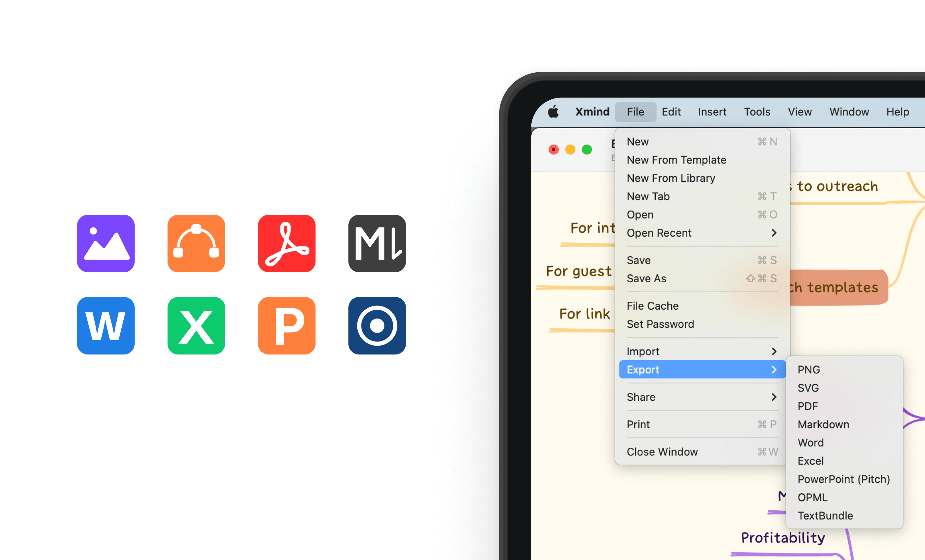Export as Markdown
Viewport: 925px width, 560px height.
(844, 424)
